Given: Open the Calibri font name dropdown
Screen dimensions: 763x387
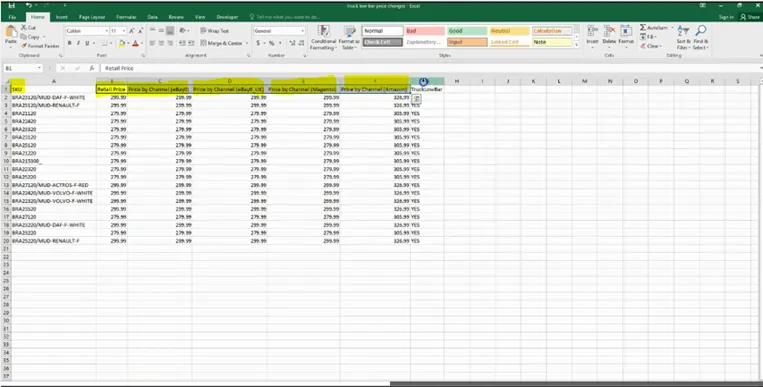Looking at the screenshot, I should [107, 31].
